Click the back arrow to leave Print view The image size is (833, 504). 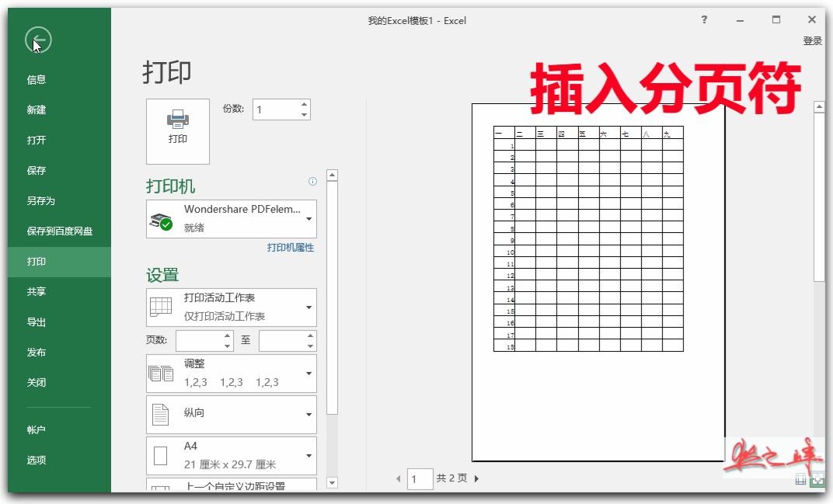point(40,40)
